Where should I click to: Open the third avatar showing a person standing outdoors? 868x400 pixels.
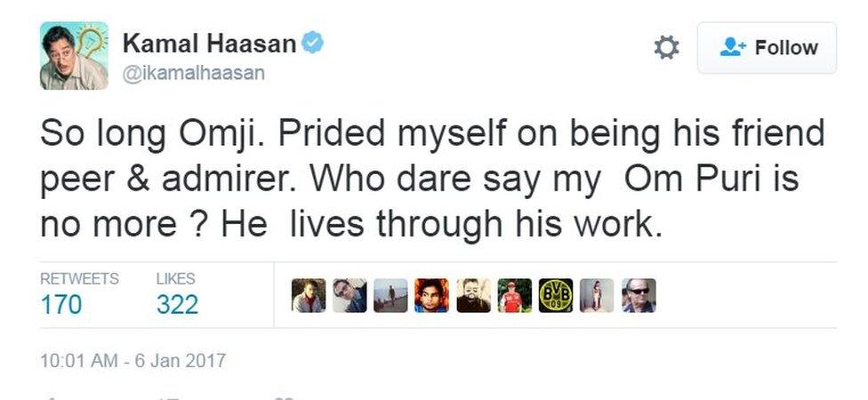390,296
